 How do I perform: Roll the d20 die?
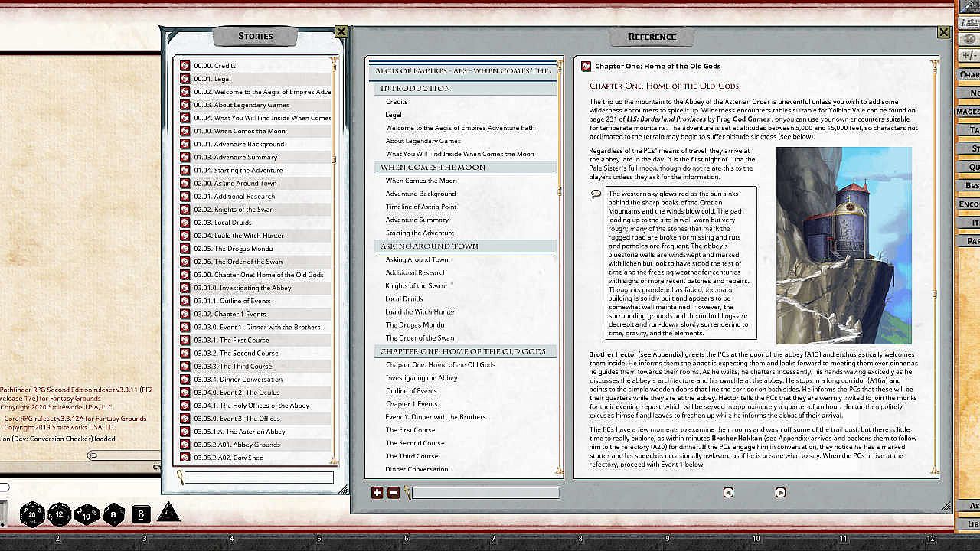coord(31,514)
